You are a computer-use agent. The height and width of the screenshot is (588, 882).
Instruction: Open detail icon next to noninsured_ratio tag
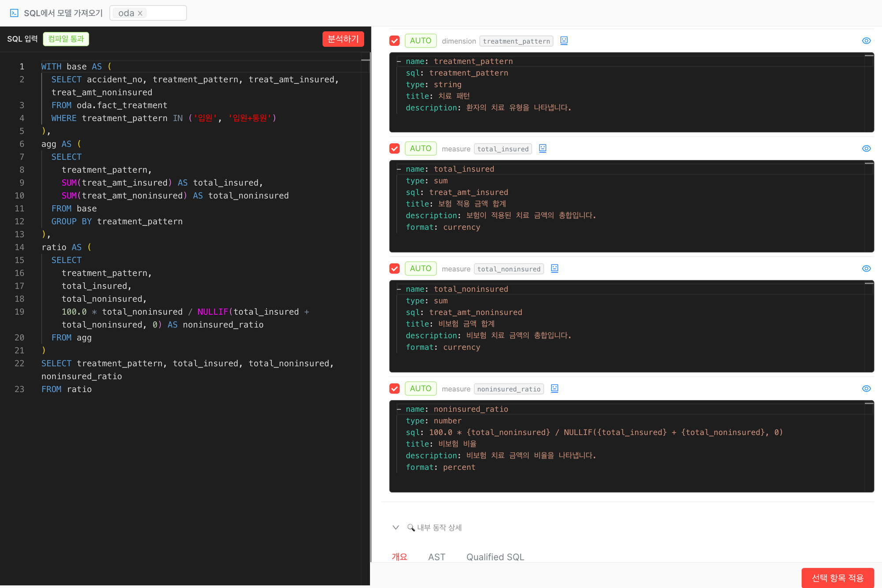554,388
